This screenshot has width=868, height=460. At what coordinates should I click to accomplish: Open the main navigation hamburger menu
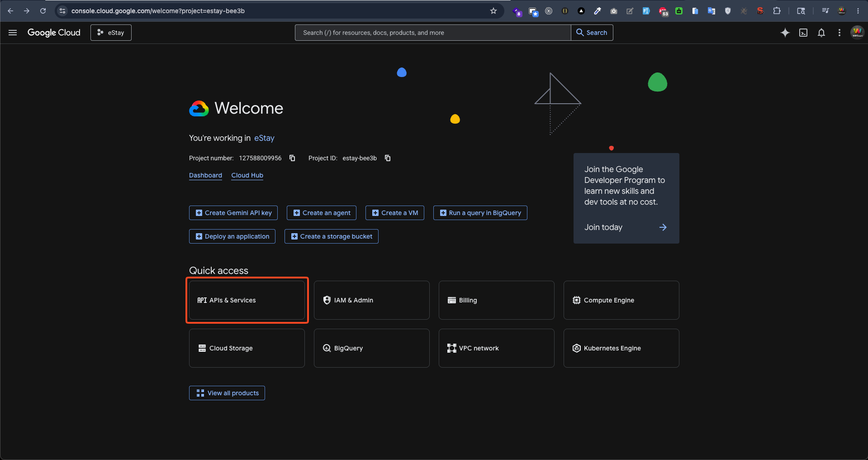13,33
